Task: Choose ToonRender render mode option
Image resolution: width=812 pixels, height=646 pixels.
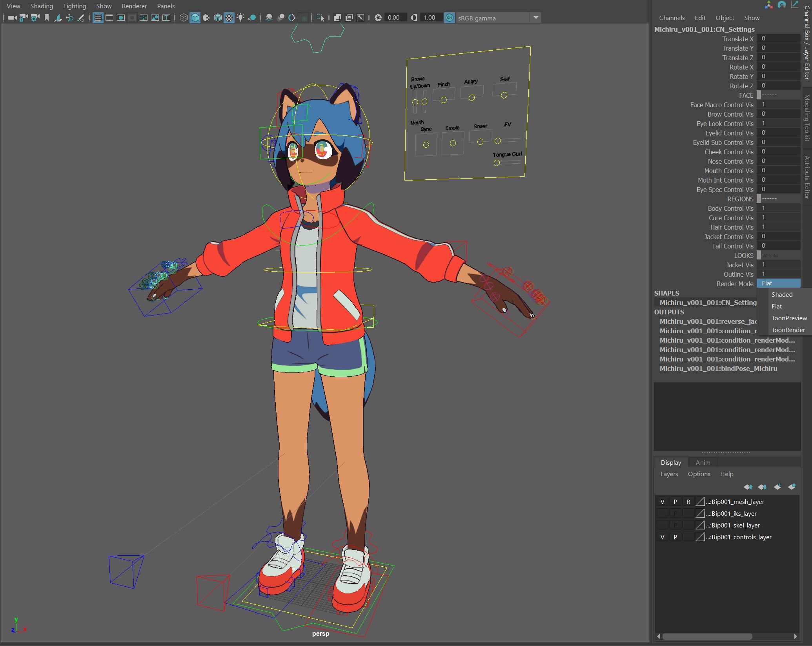Action: click(x=788, y=330)
